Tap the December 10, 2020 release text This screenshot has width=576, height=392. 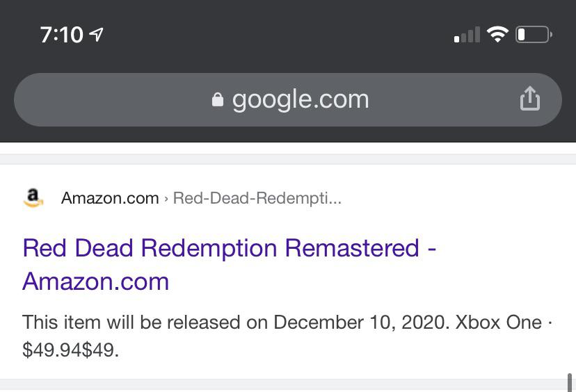(360, 322)
